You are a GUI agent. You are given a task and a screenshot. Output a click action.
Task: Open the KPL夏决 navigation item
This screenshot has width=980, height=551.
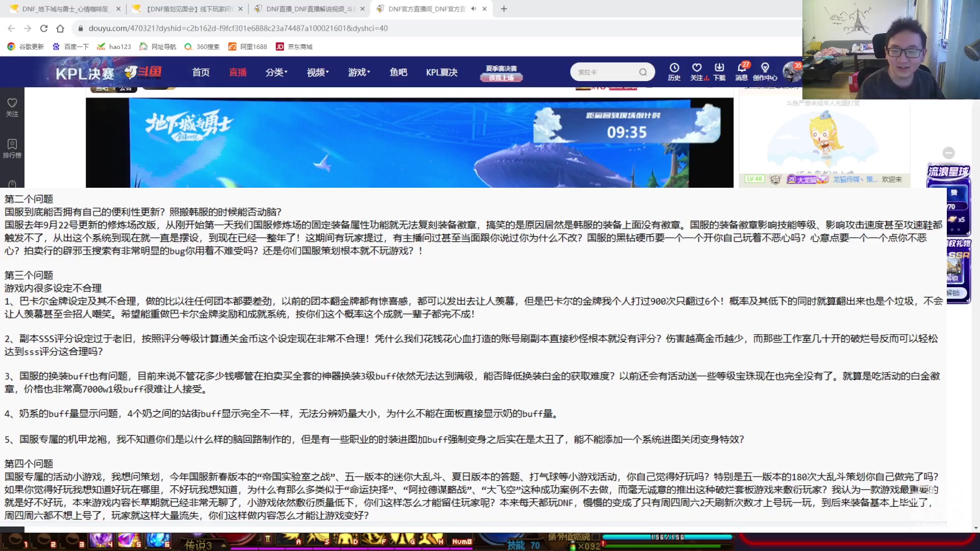(442, 72)
